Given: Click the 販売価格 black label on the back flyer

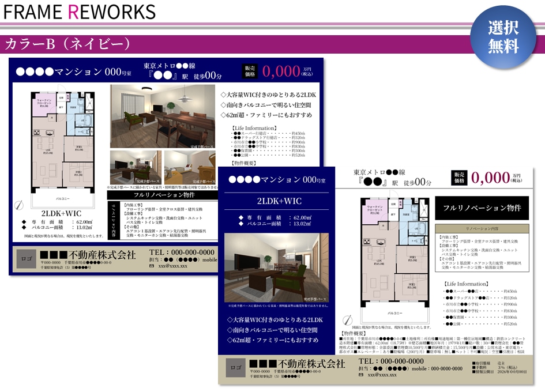Looking at the screenshot, I should [x=250, y=71].
